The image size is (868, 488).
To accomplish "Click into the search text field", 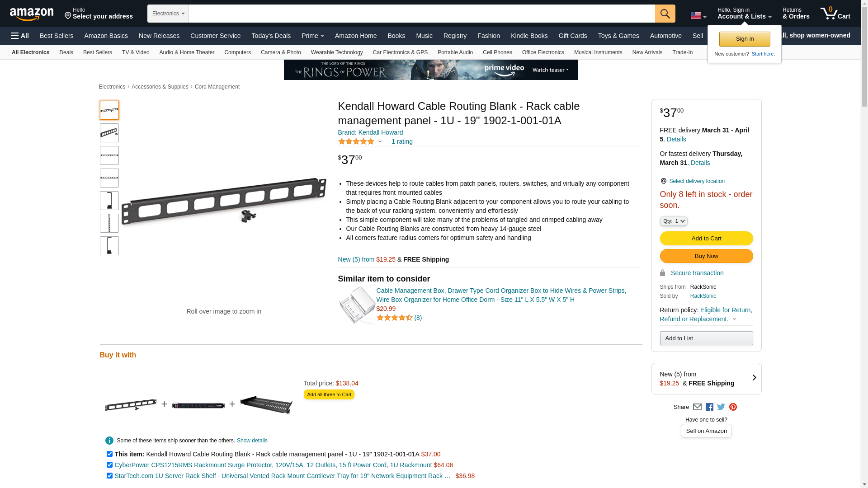I will point(422,14).
